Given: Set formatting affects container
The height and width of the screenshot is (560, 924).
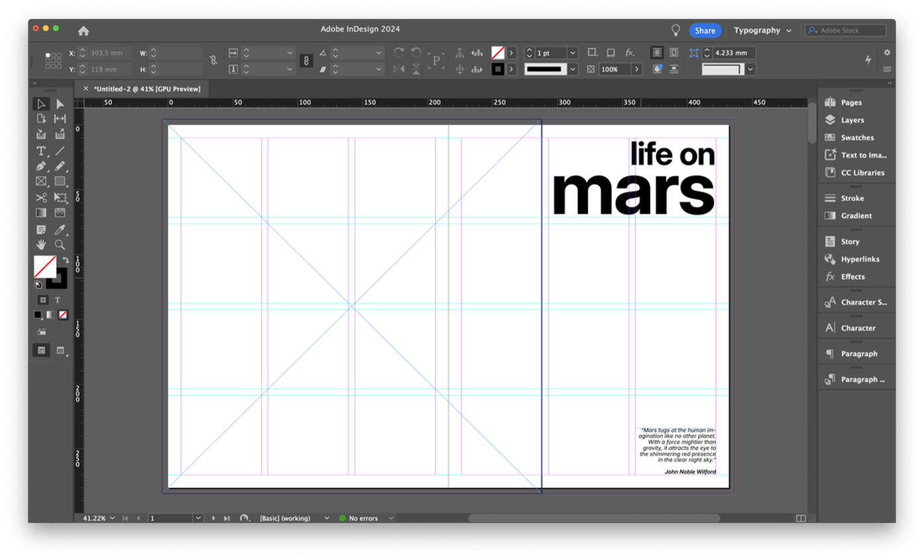Looking at the screenshot, I should tap(43, 300).
